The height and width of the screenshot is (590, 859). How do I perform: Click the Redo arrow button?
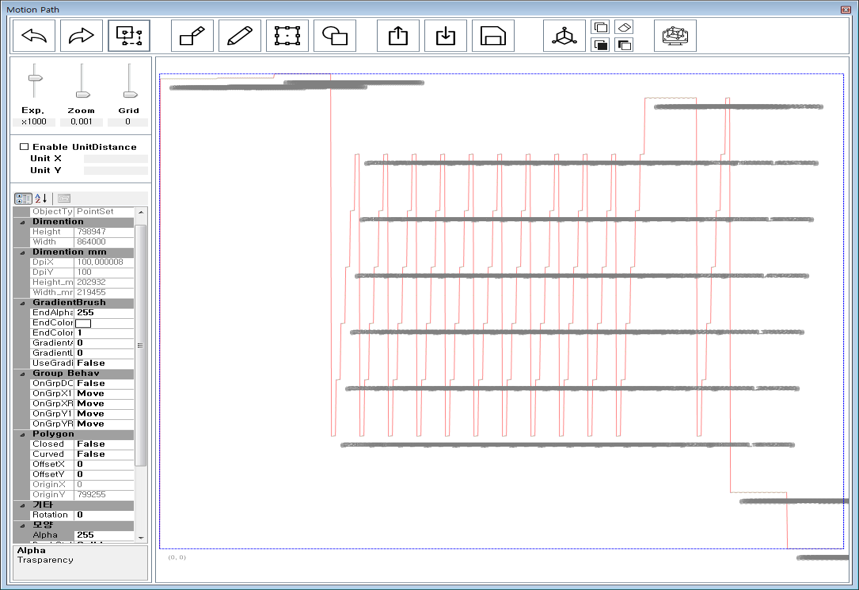pyautogui.click(x=82, y=36)
